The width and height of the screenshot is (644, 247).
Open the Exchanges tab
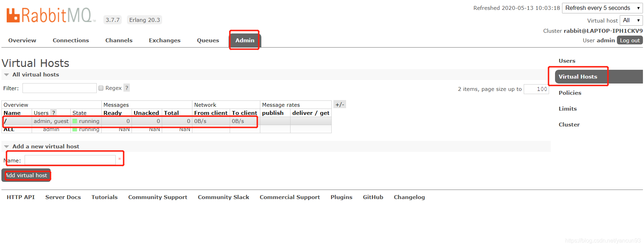click(x=165, y=40)
